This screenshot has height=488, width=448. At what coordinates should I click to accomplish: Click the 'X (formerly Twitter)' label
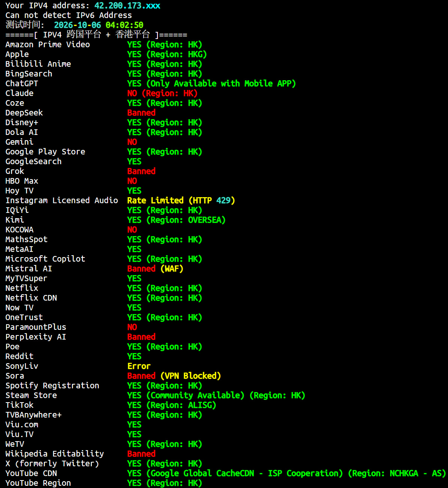(52, 464)
